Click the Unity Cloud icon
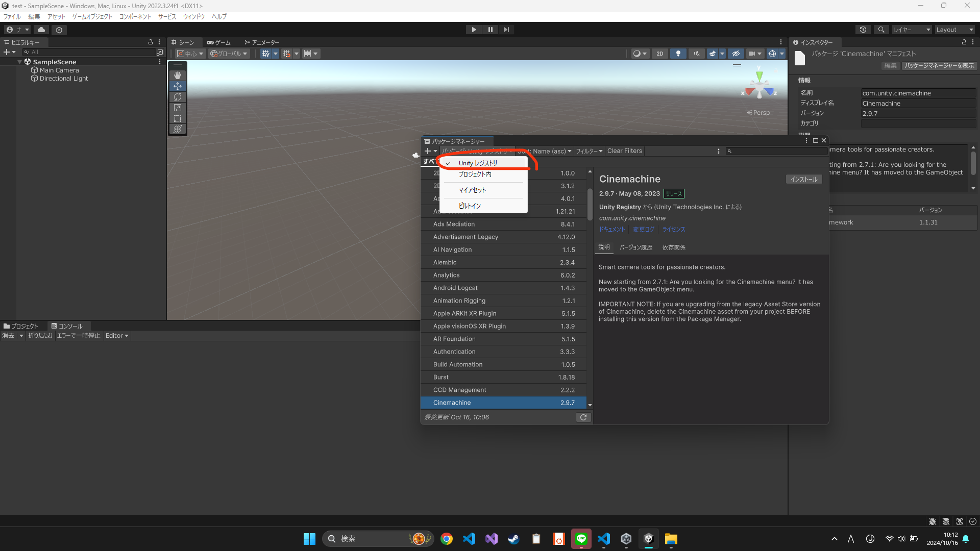Viewport: 980px width, 551px height. [41, 30]
